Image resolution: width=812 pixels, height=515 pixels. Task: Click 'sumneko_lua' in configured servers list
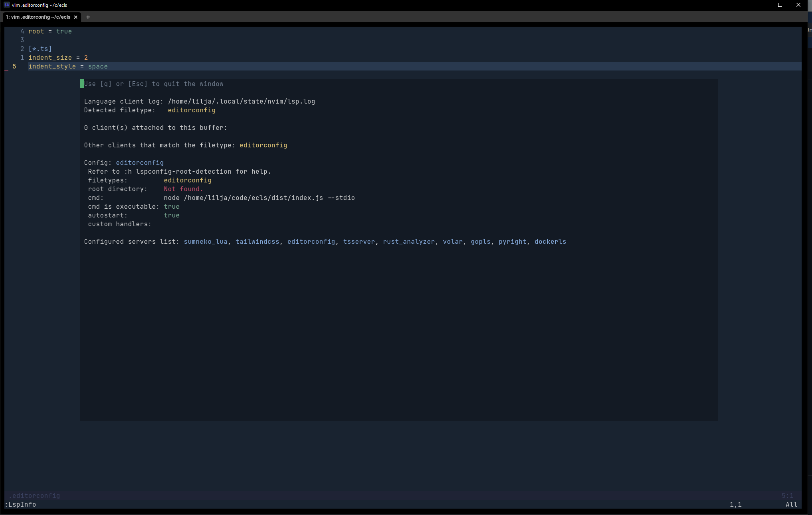pos(206,242)
